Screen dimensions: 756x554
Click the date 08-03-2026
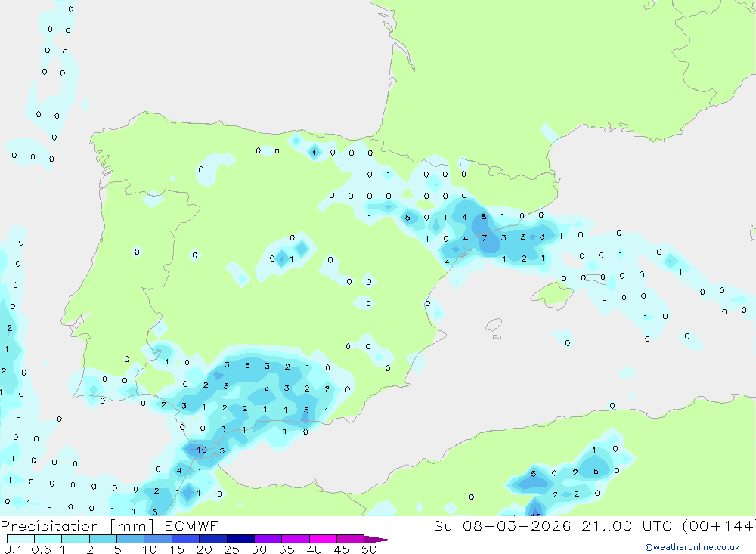tap(517, 525)
